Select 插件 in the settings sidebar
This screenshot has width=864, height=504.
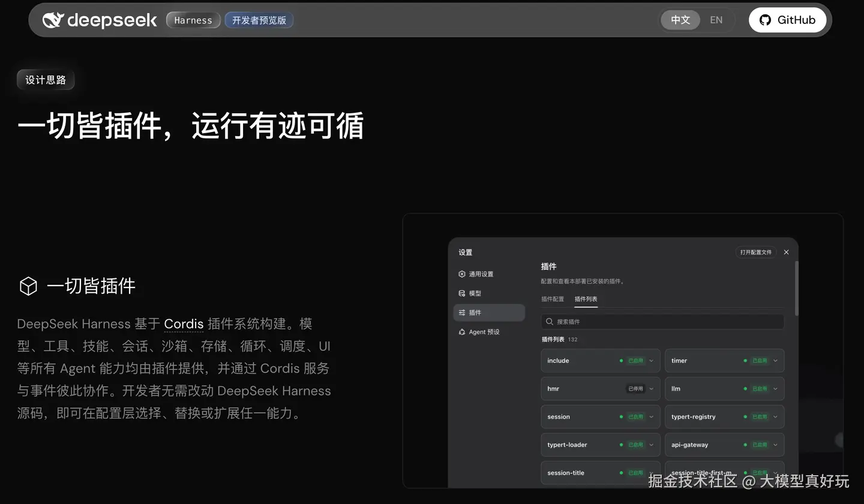(x=489, y=313)
